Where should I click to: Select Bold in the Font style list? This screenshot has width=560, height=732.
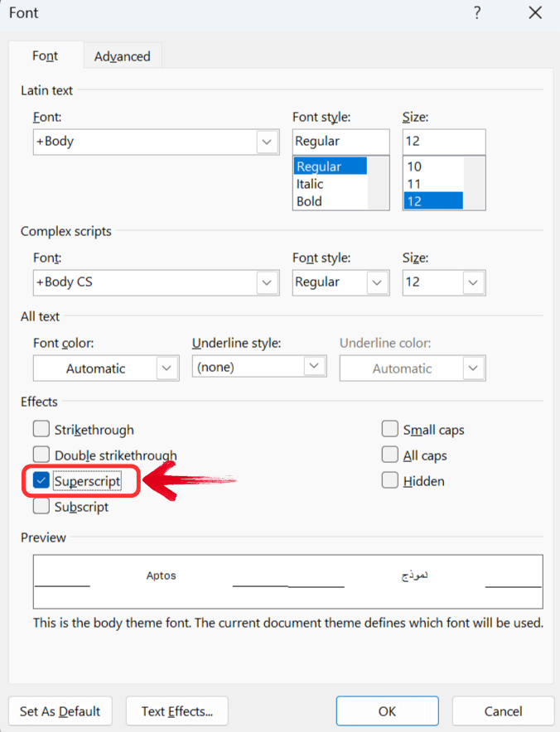click(310, 201)
